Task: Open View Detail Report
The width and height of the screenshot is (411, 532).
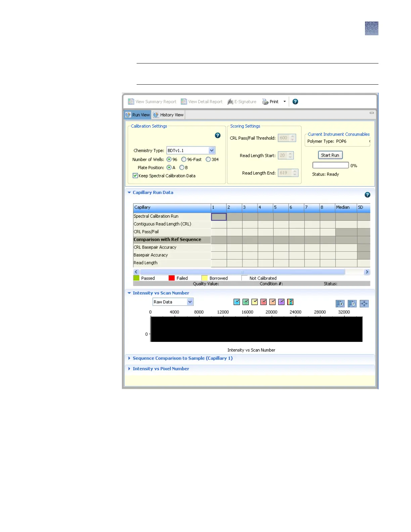Action: coord(202,102)
